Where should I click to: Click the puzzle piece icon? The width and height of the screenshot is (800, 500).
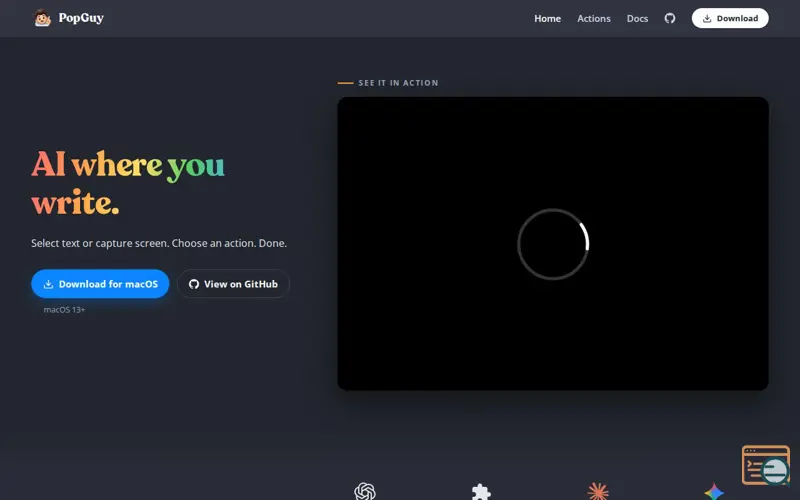[481, 492]
